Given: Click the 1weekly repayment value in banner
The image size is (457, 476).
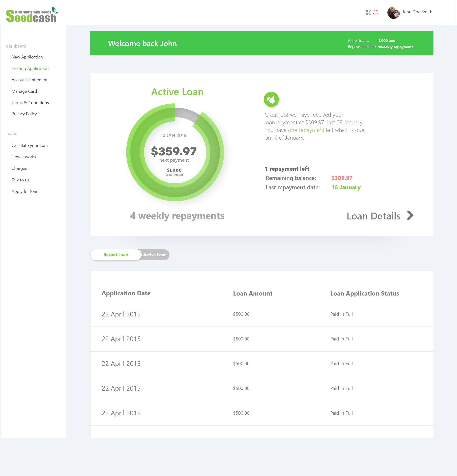Looking at the screenshot, I should [x=396, y=47].
